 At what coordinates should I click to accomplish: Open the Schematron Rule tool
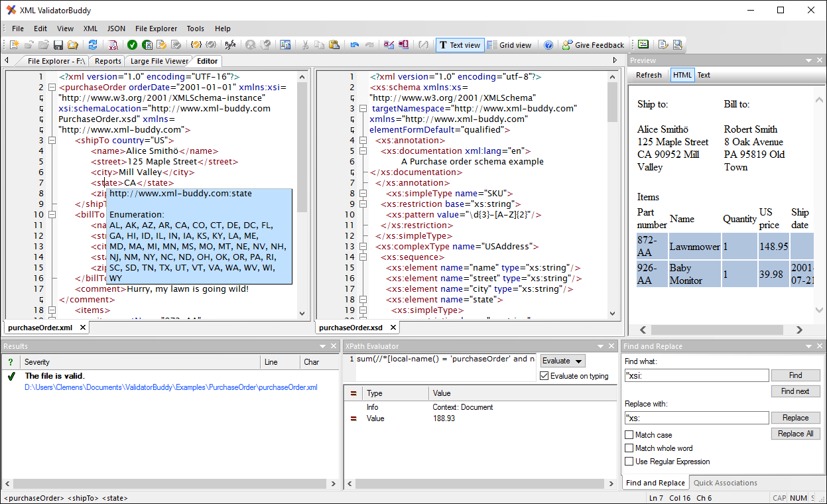(x=230, y=44)
